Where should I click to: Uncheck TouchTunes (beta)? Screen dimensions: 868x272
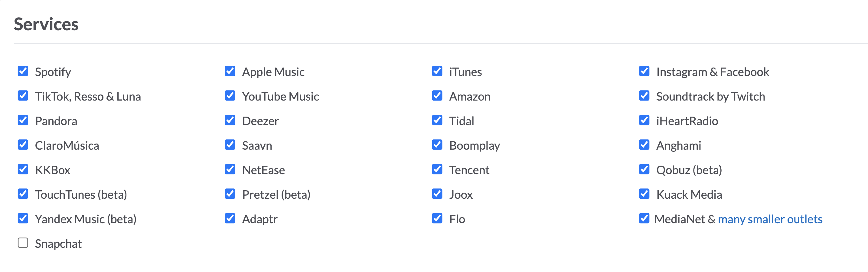[23, 194]
